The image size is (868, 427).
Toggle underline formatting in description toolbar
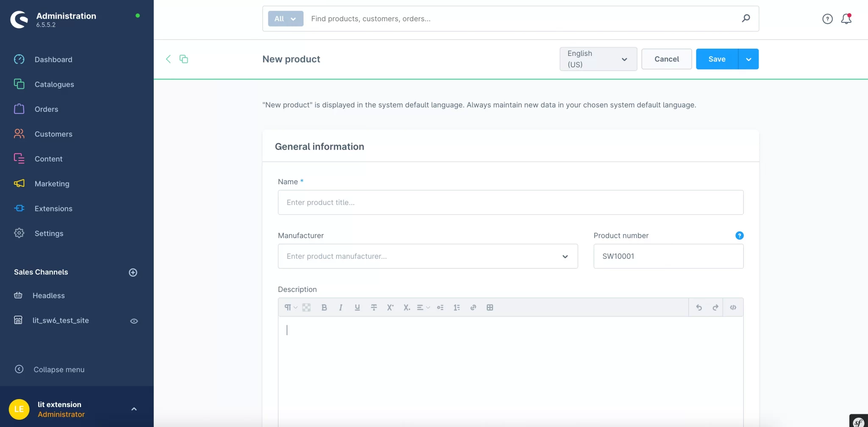[x=357, y=308]
